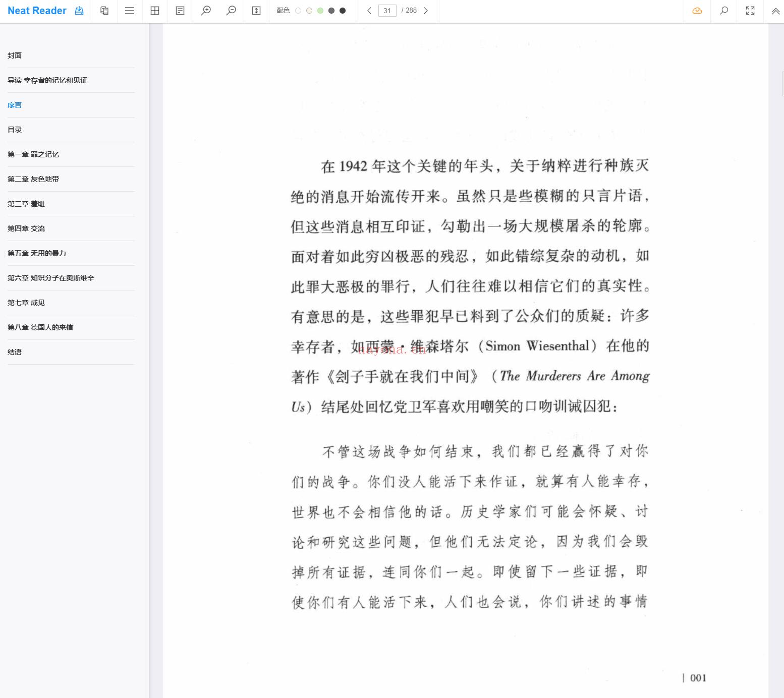Enter fullscreen with the expand icon

click(x=750, y=11)
